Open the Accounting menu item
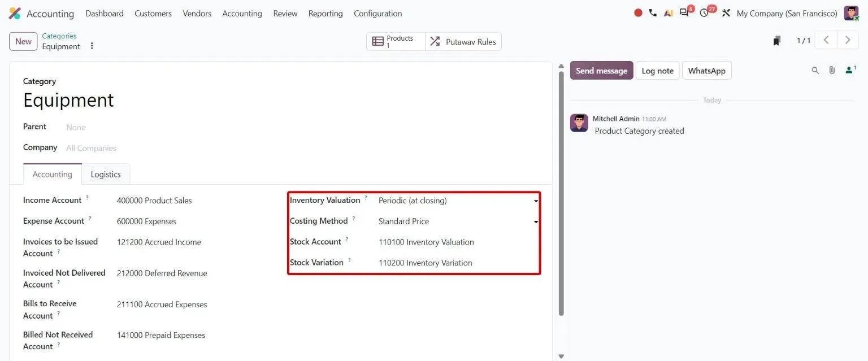The image size is (868, 361). tap(242, 13)
